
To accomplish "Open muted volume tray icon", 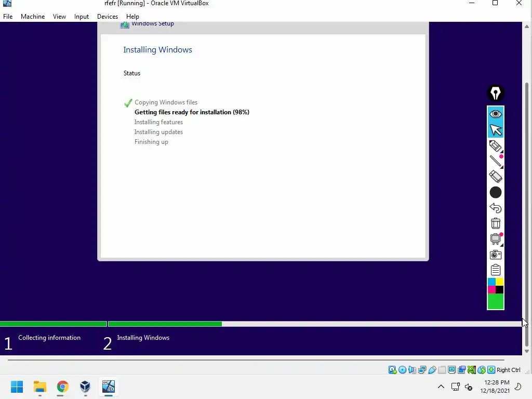I will coord(469,387).
